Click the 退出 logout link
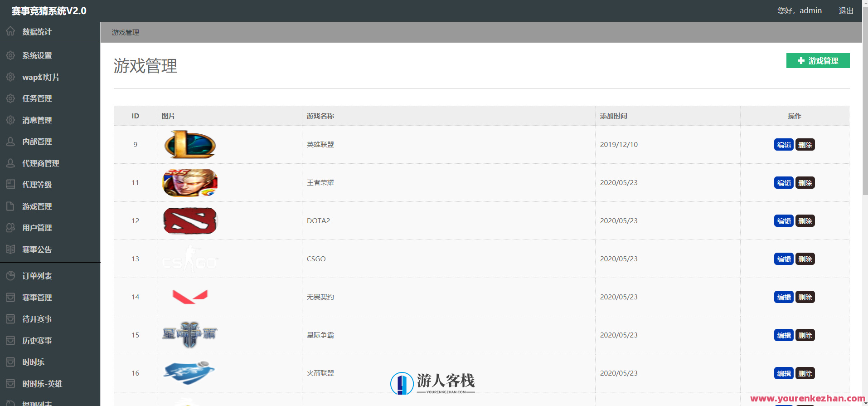The image size is (868, 406). (x=846, y=10)
